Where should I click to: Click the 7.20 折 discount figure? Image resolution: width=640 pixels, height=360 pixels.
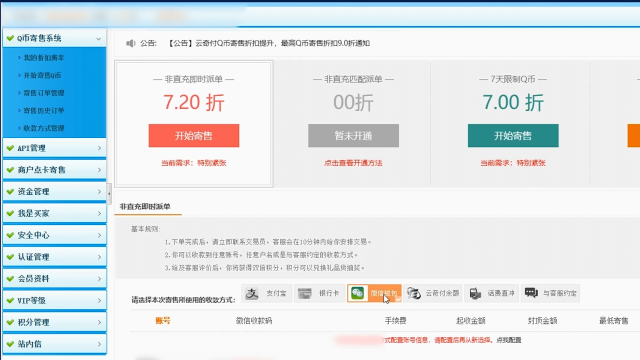194,102
